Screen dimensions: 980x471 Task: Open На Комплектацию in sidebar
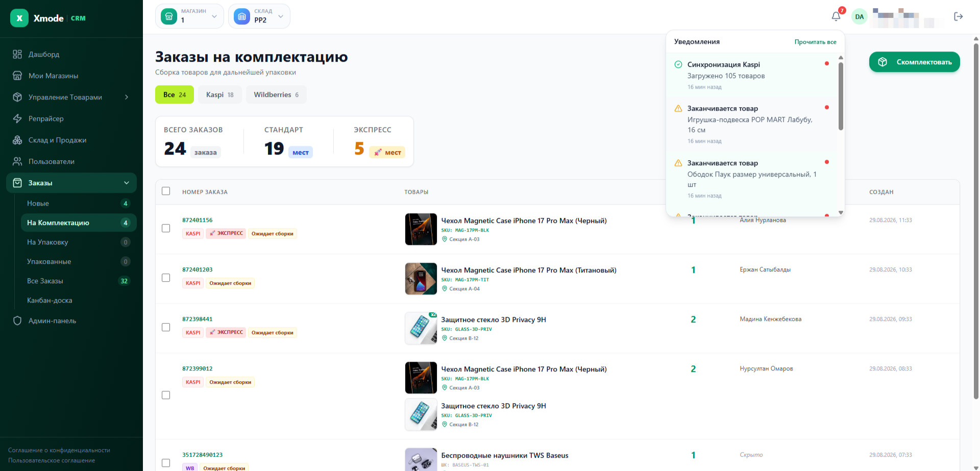79,222
